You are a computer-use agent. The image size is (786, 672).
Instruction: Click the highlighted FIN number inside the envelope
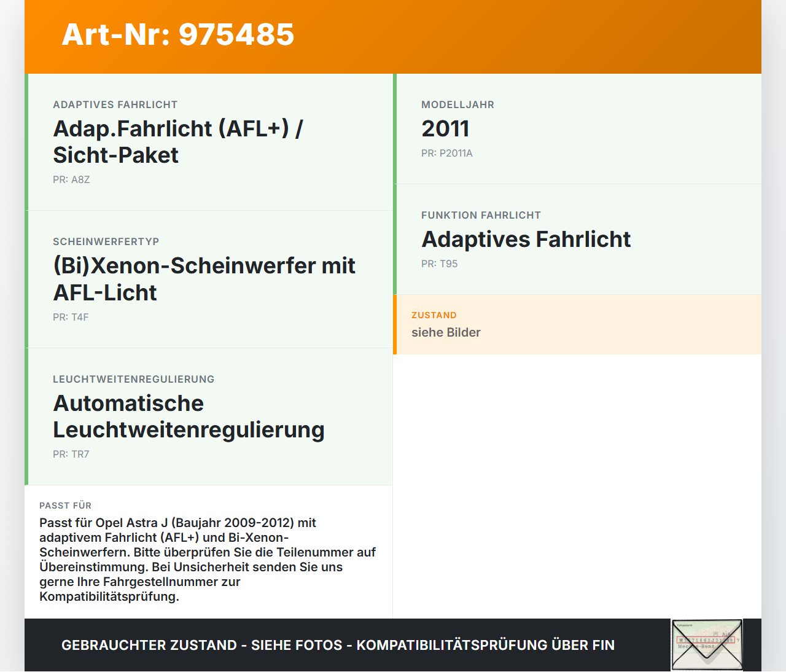[x=705, y=640]
